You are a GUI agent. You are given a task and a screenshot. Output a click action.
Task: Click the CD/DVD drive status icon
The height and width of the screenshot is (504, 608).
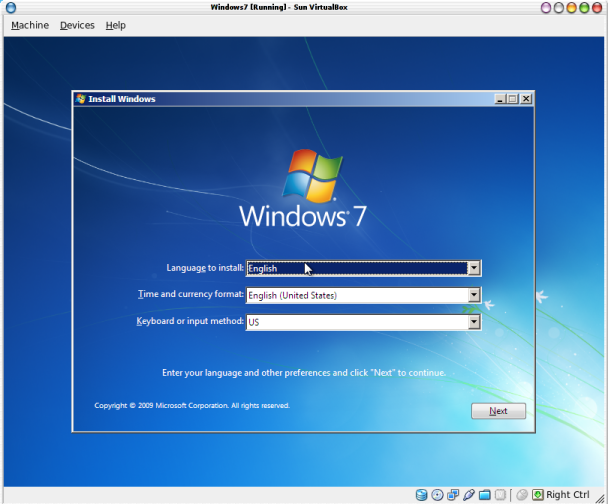pyautogui.click(x=437, y=495)
